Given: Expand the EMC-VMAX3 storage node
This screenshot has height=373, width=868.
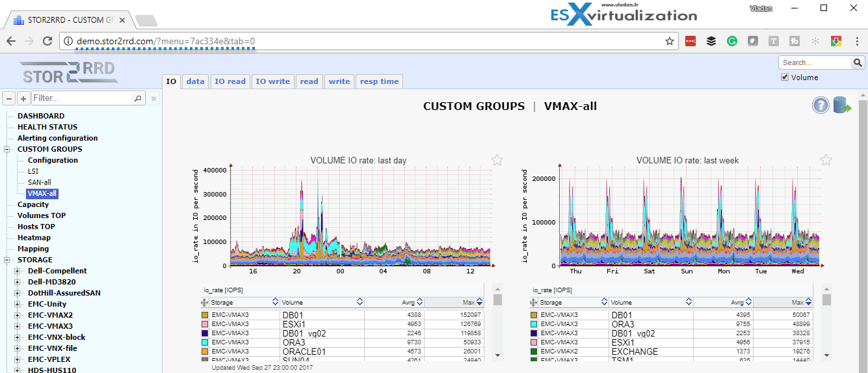Looking at the screenshot, I should click(18, 326).
